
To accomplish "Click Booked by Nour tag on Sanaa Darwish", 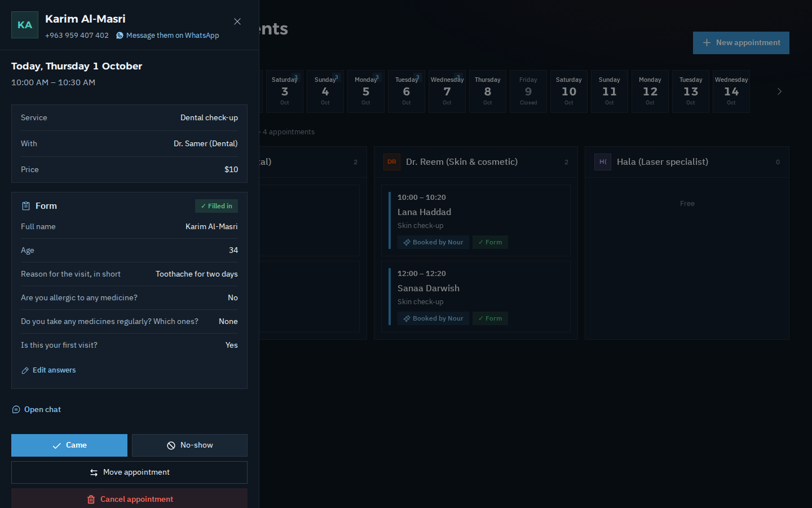I will coord(433,318).
